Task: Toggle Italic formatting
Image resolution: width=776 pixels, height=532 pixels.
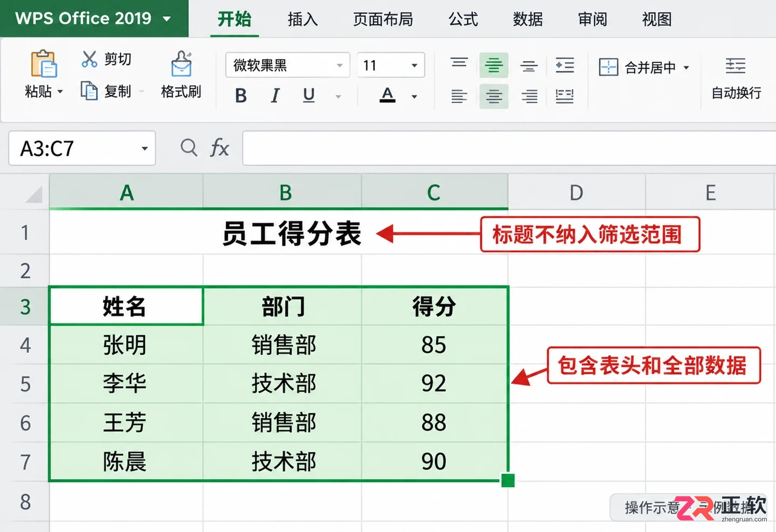Action: click(x=275, y=96)
